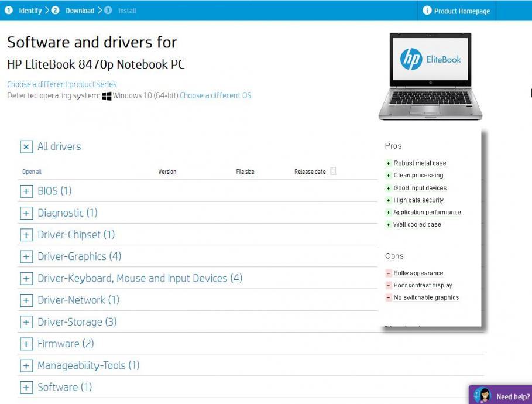Expand the Driver-Network (1) section
Image resolution: width=532 pixels, height=404 pixels.
(26, 300)
